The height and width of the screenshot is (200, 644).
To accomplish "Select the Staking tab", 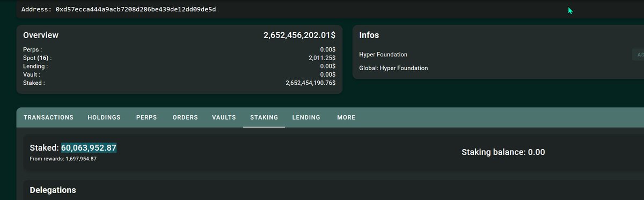I will tap(264, 117).
